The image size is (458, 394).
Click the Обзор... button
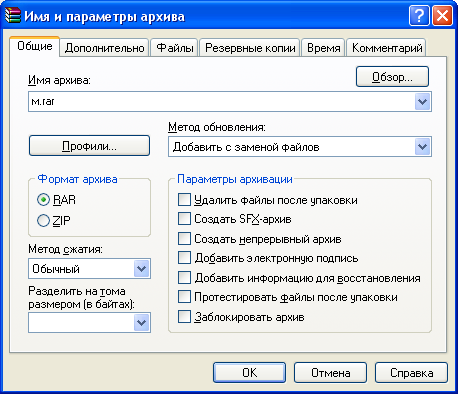(392, 77)
